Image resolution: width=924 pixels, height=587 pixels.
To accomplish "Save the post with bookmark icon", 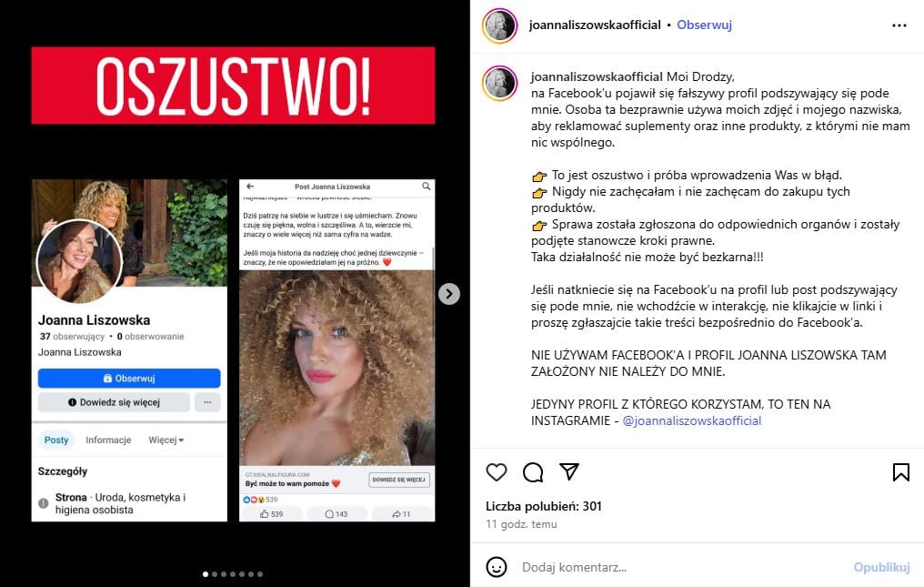I will click(900, 472).
